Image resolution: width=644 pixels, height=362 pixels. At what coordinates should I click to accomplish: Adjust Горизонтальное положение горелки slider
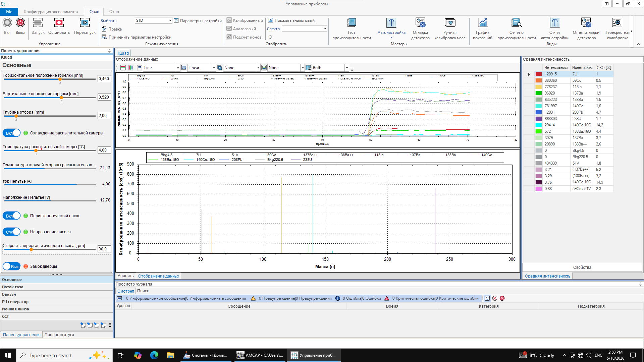[x=60, y=79]
